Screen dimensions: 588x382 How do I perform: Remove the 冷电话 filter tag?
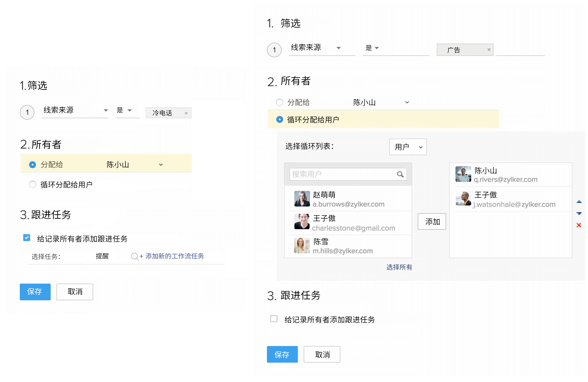click(186, 113)
